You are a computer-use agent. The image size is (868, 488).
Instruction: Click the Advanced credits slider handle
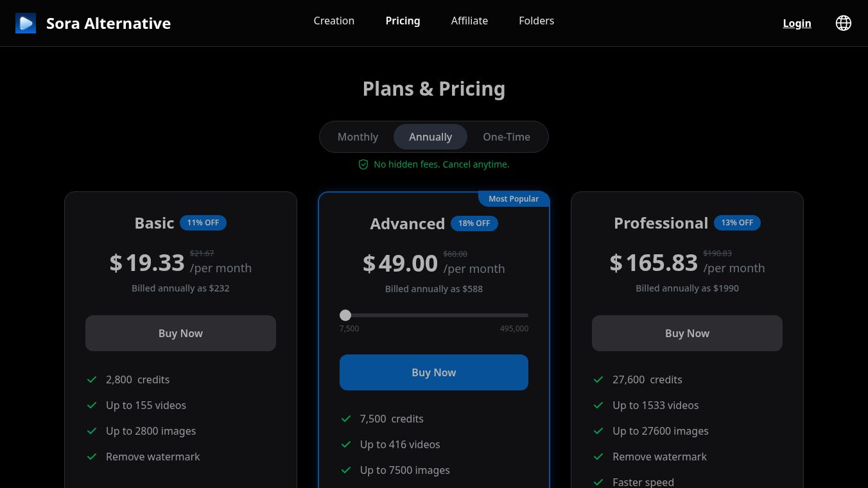coord(345,315)
